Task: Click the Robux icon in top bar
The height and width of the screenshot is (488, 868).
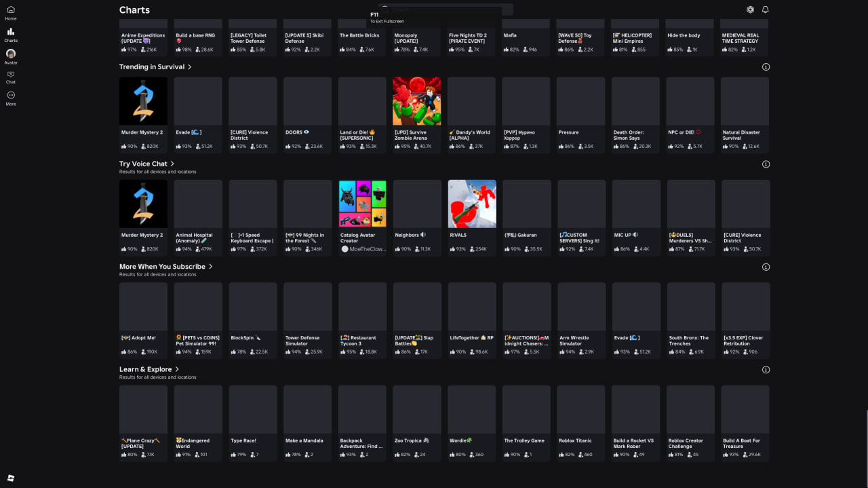Action: (x=750, y=10)
